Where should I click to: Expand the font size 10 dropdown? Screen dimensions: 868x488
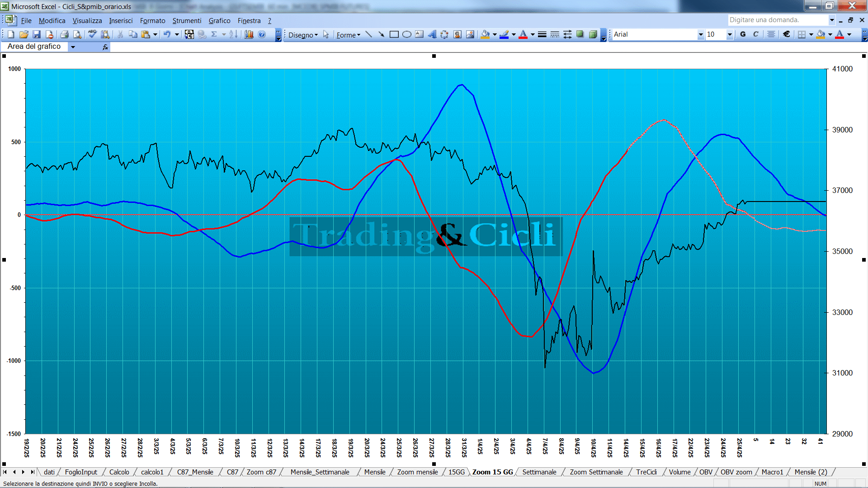pyautogui.click(x=730, y=34)
